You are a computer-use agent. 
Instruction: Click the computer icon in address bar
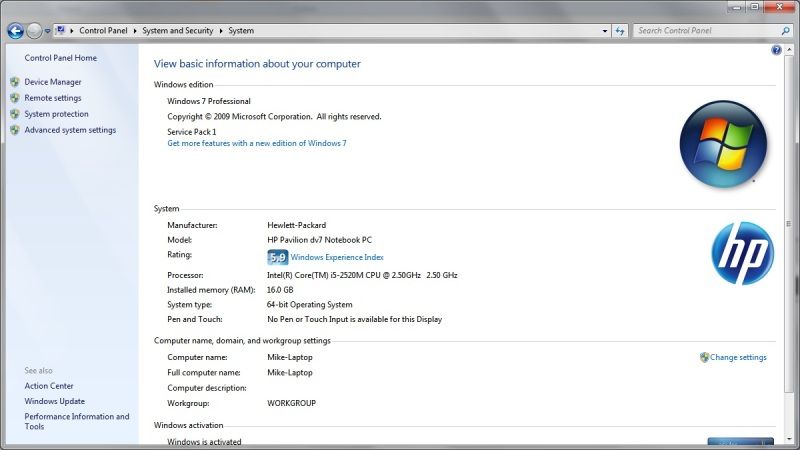pos(60,31)
